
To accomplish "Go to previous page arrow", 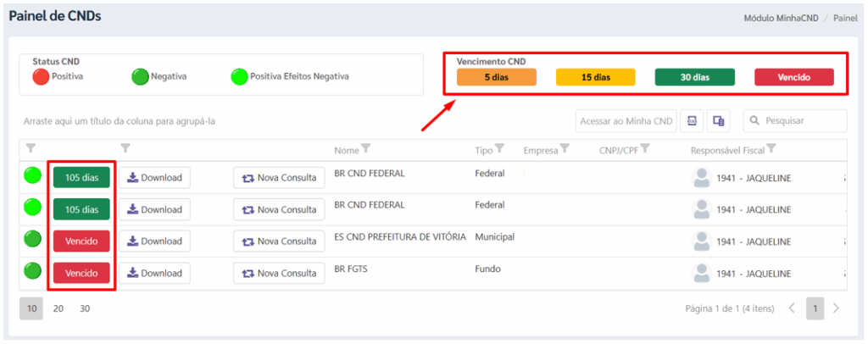I will (792, 308).
